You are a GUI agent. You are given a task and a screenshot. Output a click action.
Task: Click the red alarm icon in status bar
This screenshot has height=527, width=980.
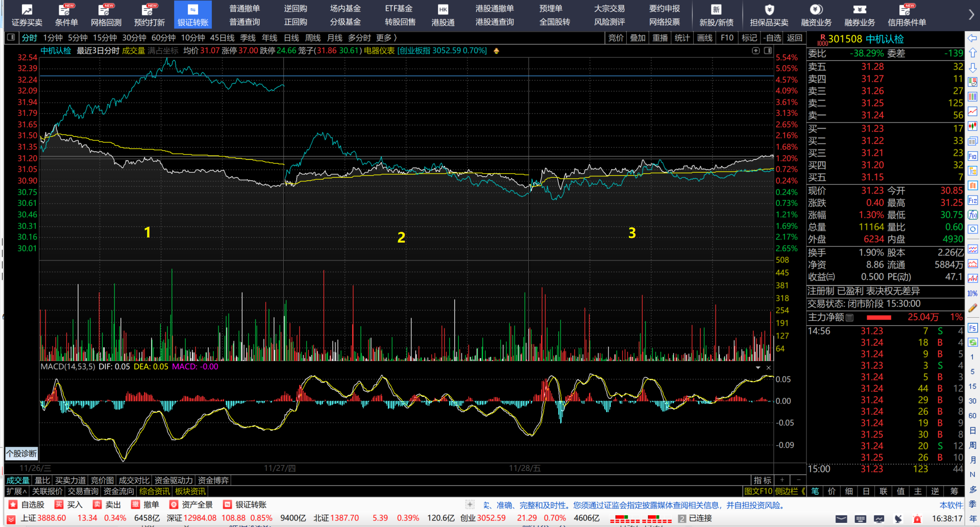pos(917,519)
